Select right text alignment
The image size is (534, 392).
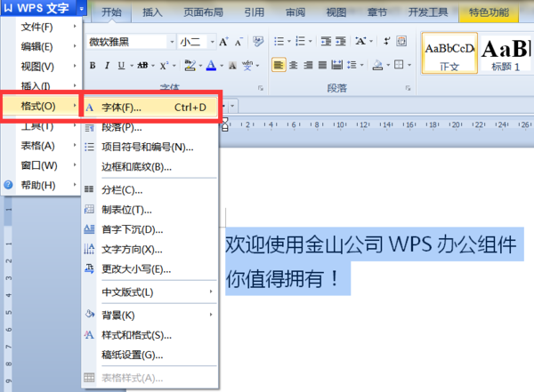308,65
